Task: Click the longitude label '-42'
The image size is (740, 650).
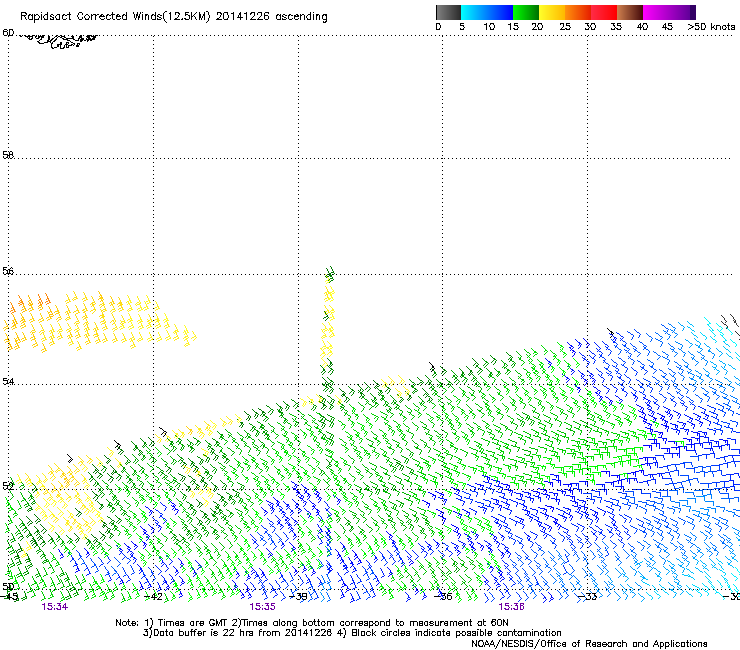Action: coord(153,597)
